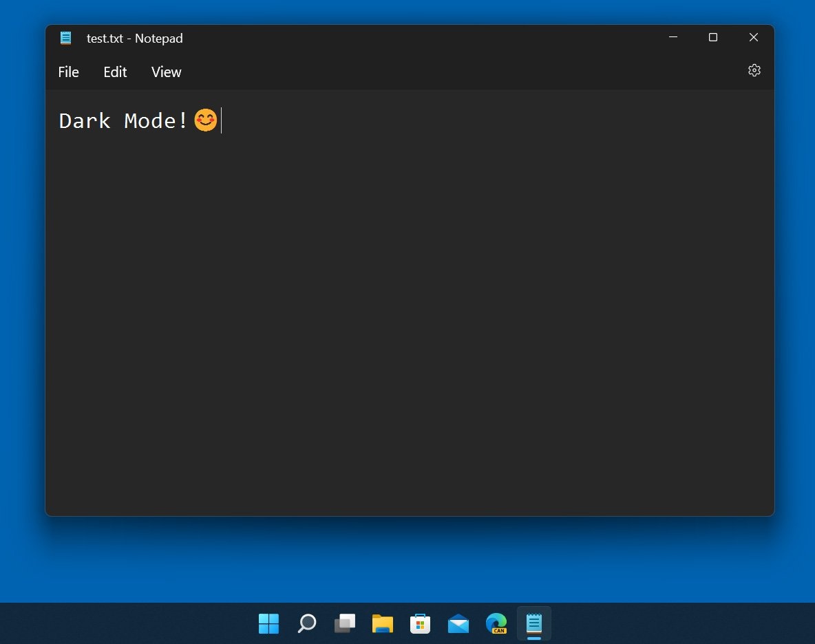Open Microsoft Edge Canary from the taskbar
This screenshot has width=815, height=644.
497,623
